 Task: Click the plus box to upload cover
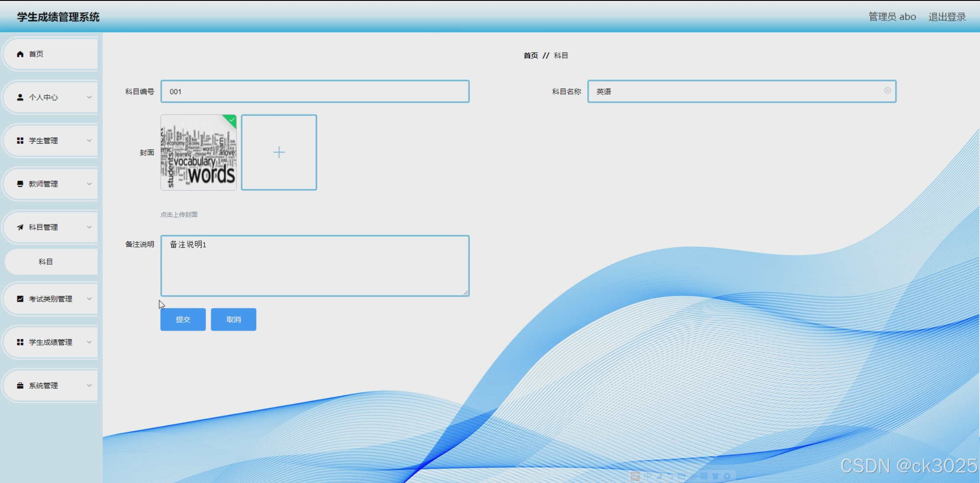pyautogui.click(x=279, y=152)
